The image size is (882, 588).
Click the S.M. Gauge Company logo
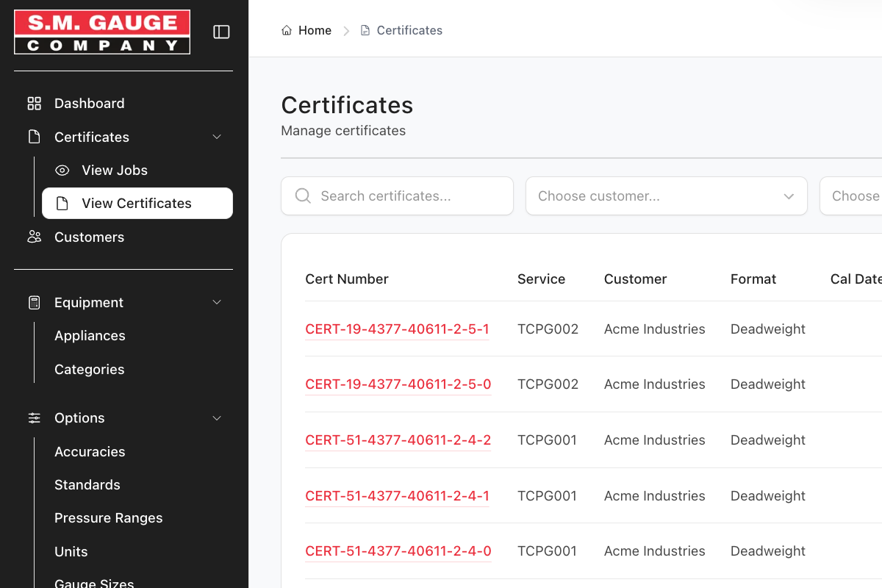[102, 32]
